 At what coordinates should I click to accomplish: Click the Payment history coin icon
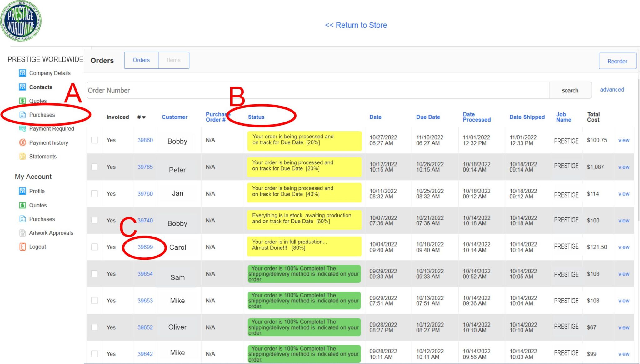[22, 143]
